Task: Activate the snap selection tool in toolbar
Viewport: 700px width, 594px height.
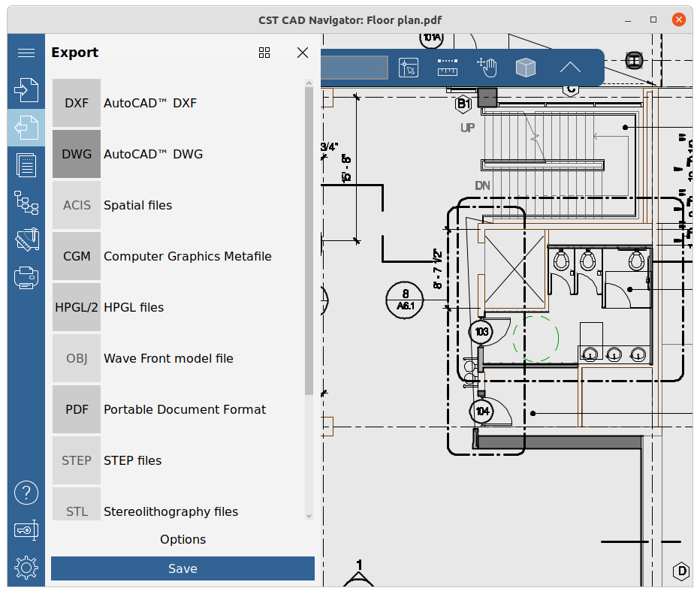Action: click(409, 68)
